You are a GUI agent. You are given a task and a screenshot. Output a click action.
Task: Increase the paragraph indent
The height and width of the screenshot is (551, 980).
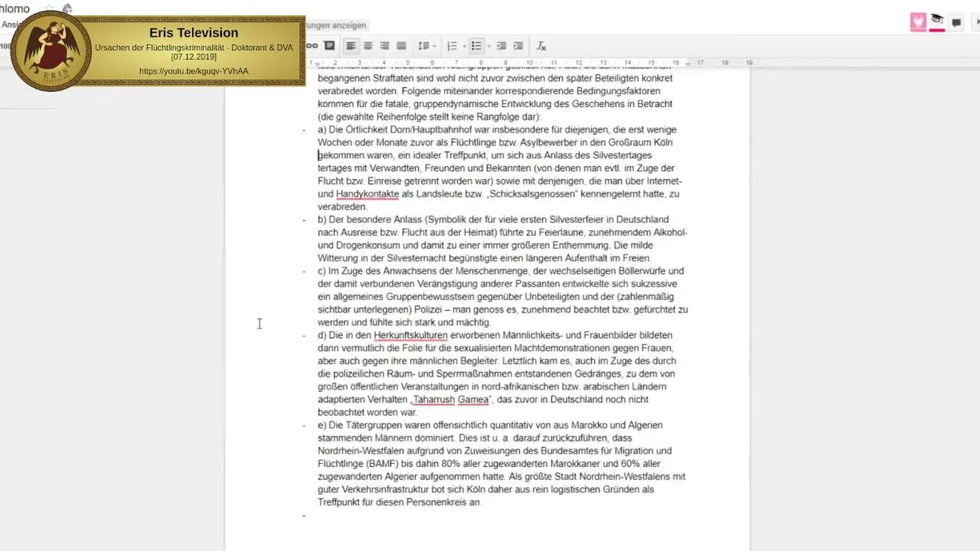tap(518, 46)
